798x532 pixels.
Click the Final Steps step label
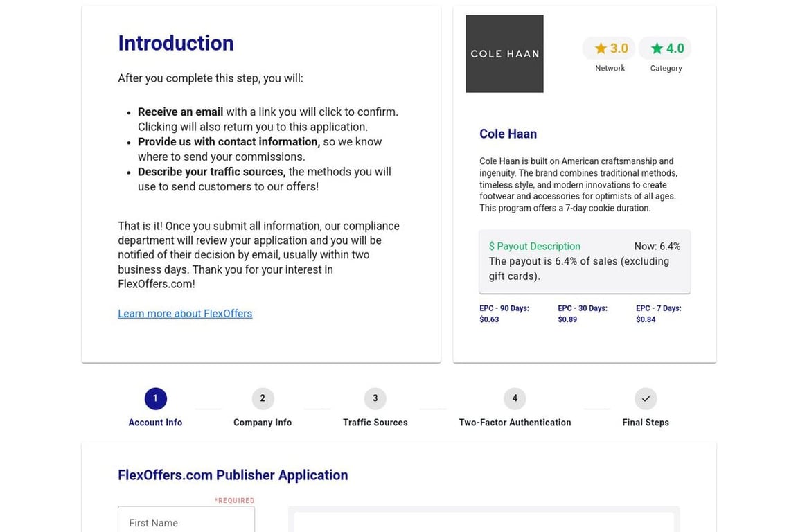[646, 423]
